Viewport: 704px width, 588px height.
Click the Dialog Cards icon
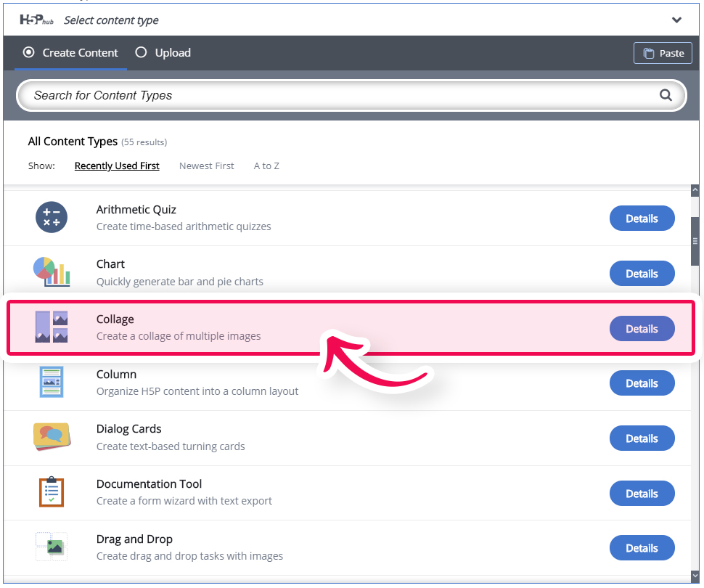coord(52,436)
